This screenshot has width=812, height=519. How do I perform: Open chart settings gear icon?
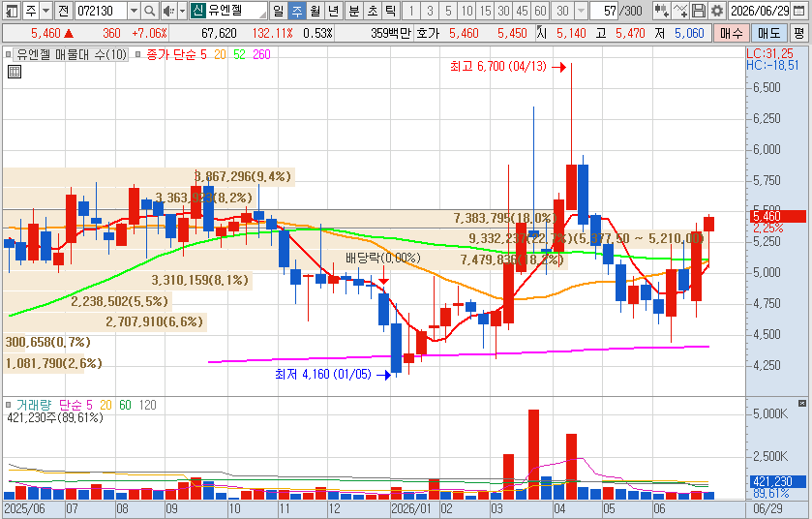click(x=717, y=11)
